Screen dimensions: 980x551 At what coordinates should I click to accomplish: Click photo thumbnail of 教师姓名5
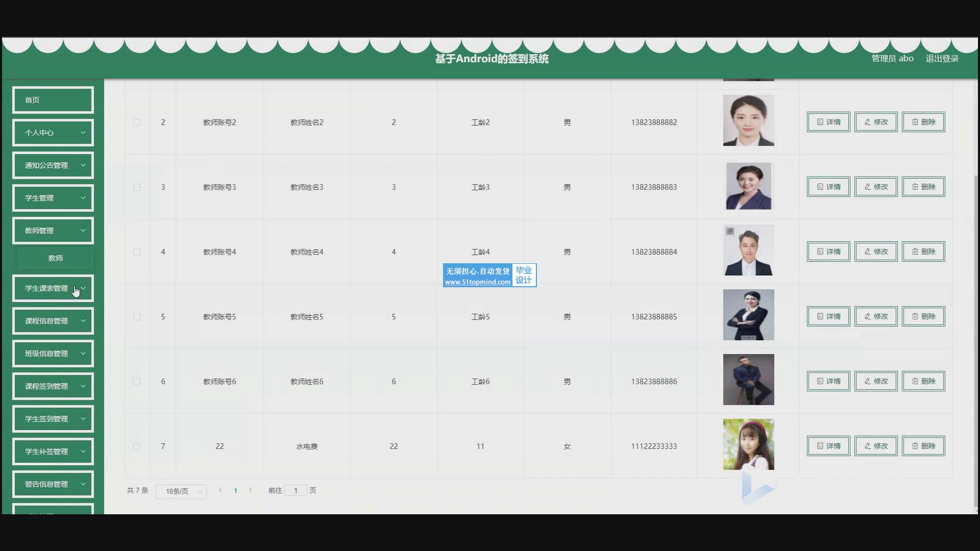(x=748, y=315)
